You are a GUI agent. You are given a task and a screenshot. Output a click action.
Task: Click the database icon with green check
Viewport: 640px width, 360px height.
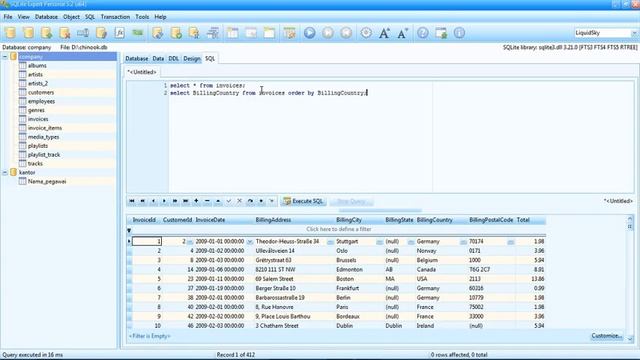click(176, 33)
